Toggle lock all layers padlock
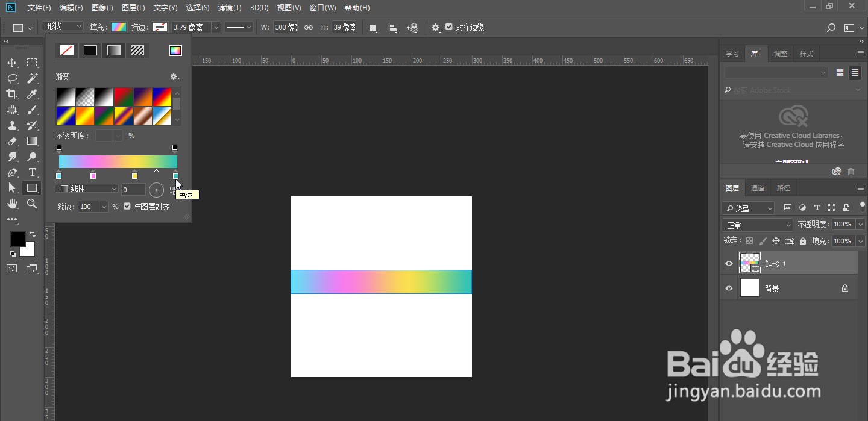The height and width of the screenshot is (421, 868). click(x=802, y=240)
